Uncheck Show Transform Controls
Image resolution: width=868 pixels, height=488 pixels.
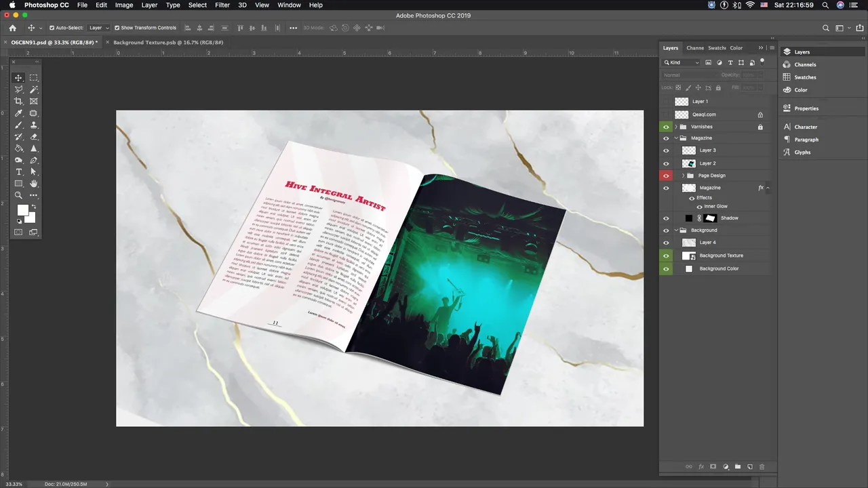(117, 28)
